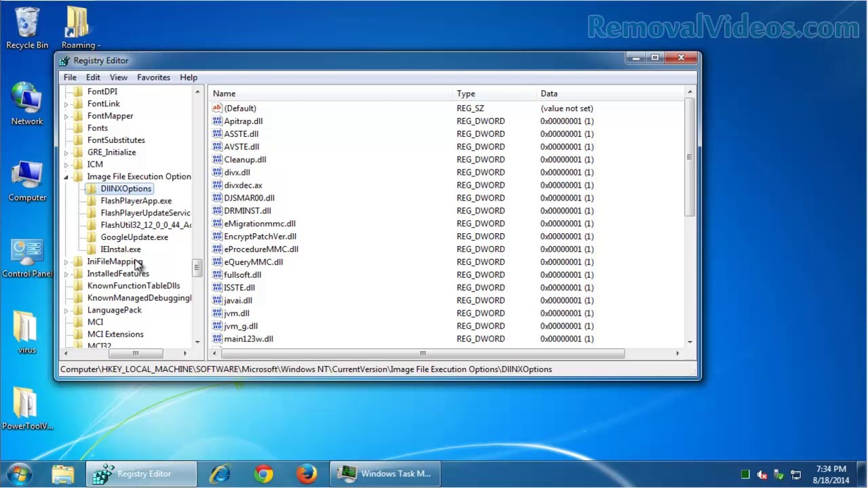Click the FlashPlayerApp.exe folder icon
This screenshot has height=488, width=868.
[x=92, y=201]
